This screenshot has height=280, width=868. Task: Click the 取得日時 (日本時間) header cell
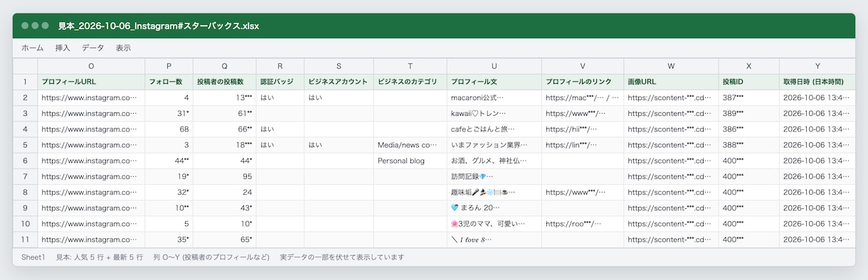click(817, 82)
